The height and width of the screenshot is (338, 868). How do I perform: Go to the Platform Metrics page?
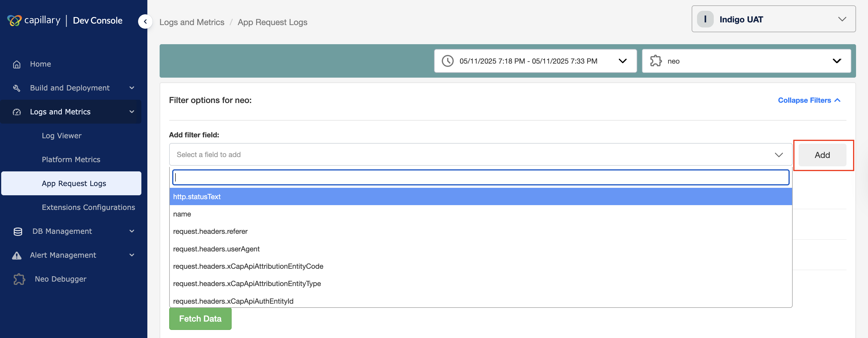pyautogui.click(x=71, y=159)
